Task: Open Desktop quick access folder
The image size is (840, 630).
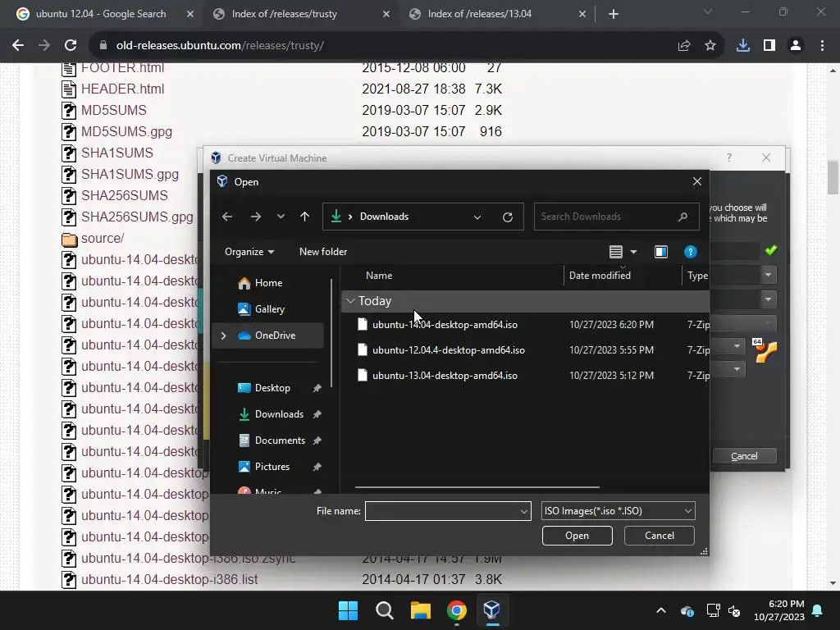Action: pyautogui.click(x=272, y=388)
